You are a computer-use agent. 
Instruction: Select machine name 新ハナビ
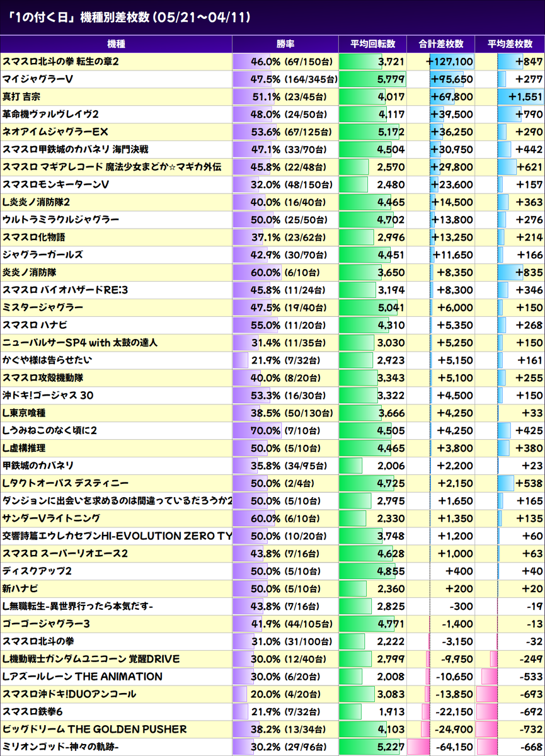point(20,589)
